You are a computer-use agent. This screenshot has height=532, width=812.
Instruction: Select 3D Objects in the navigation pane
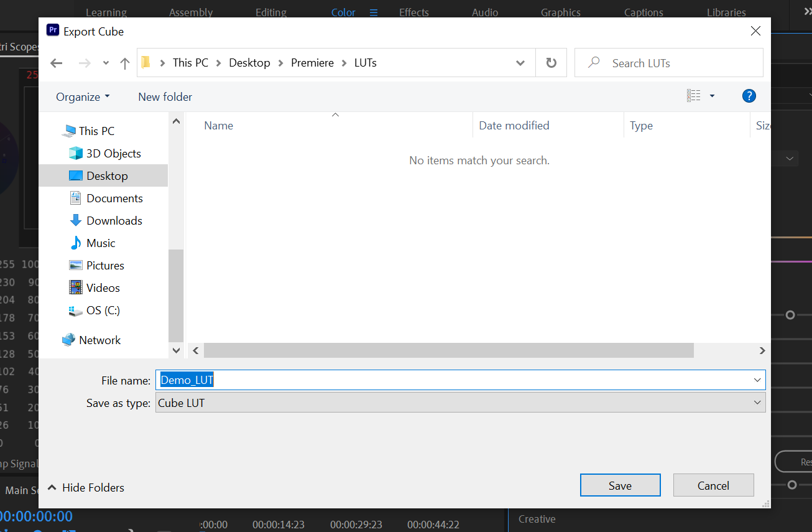click(x=113, y=154)
